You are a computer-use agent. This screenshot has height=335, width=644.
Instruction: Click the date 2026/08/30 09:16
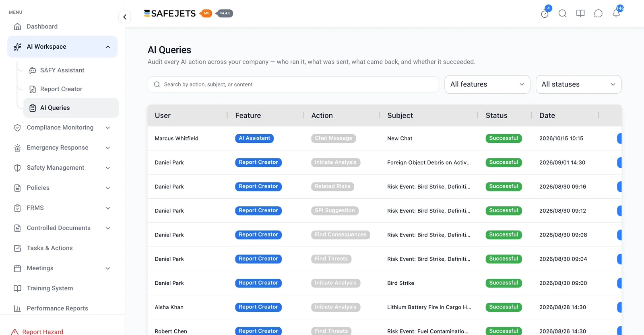(x=563, y=187)
